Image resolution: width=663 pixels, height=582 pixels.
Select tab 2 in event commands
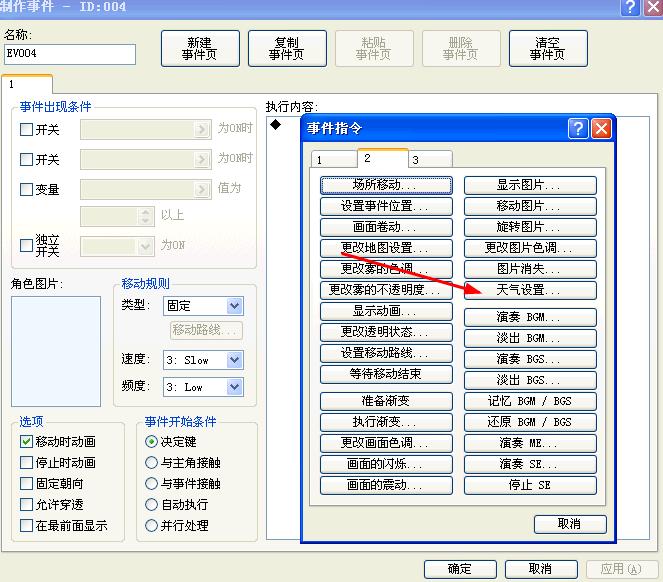(x=383, y=158)
